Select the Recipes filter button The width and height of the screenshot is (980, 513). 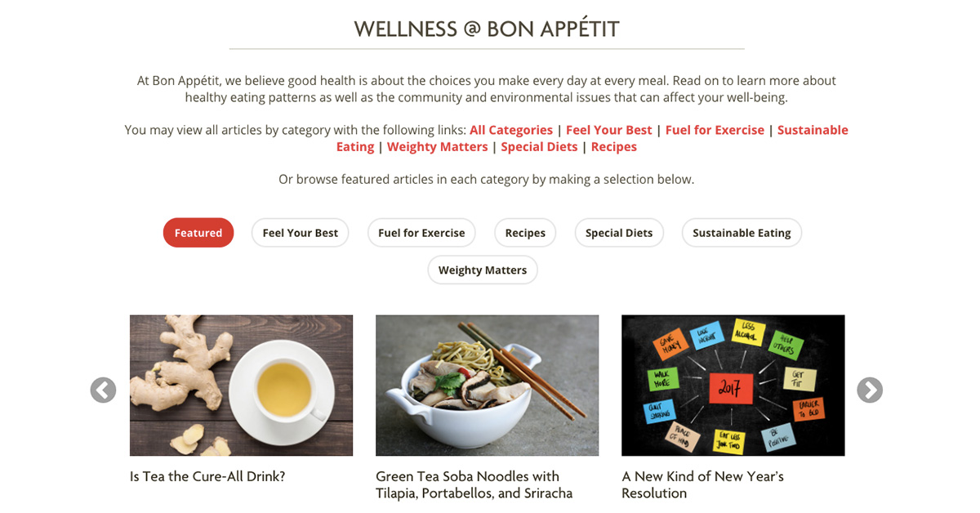point(525,233)
